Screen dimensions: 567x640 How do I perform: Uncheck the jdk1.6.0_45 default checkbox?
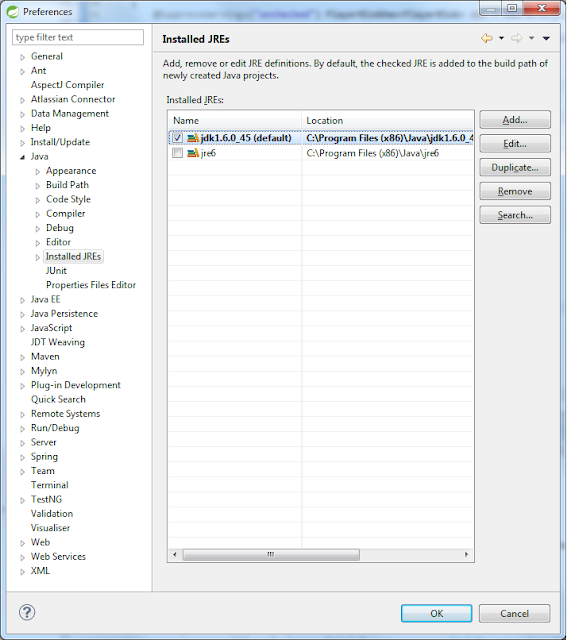[177, 138]
